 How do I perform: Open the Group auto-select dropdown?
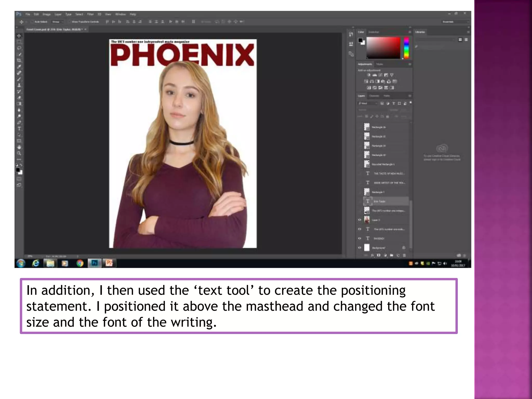(x=57, y=22)
